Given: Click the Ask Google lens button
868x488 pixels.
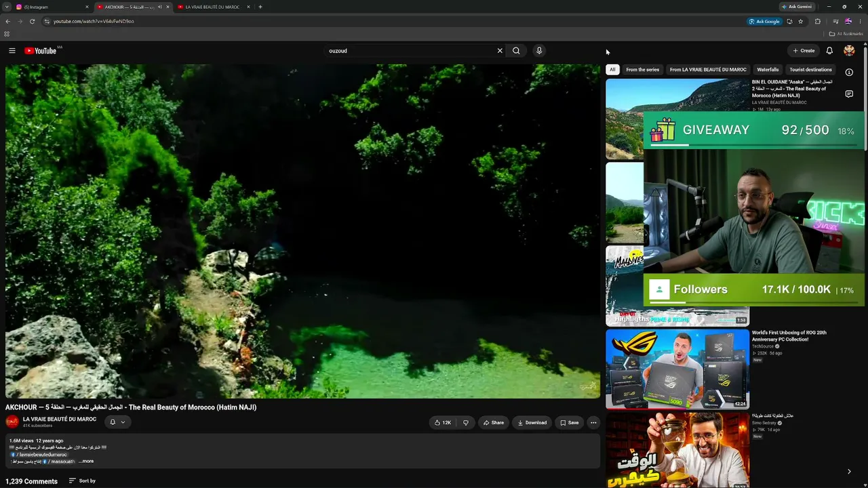Looking at the screenshot, I should (x=764, y=21).
